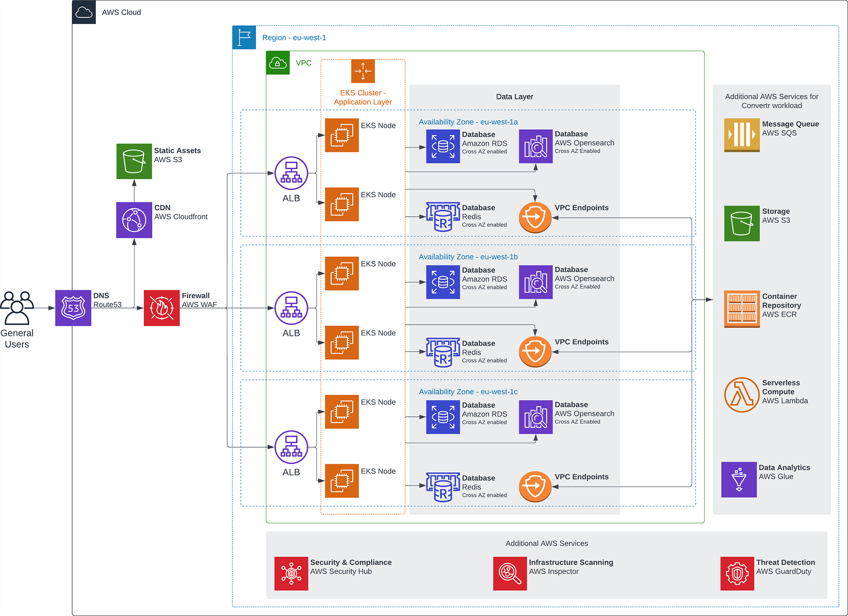Select the ALB icon in eu-west-1c
This screenshot has width=848, height=616.
291,447
